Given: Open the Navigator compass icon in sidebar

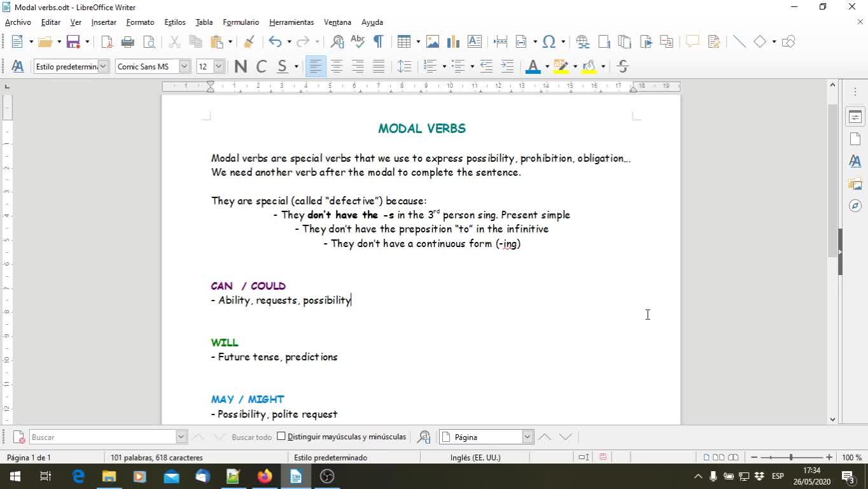Looking at the screenshot, I should (x=855, y=206).
